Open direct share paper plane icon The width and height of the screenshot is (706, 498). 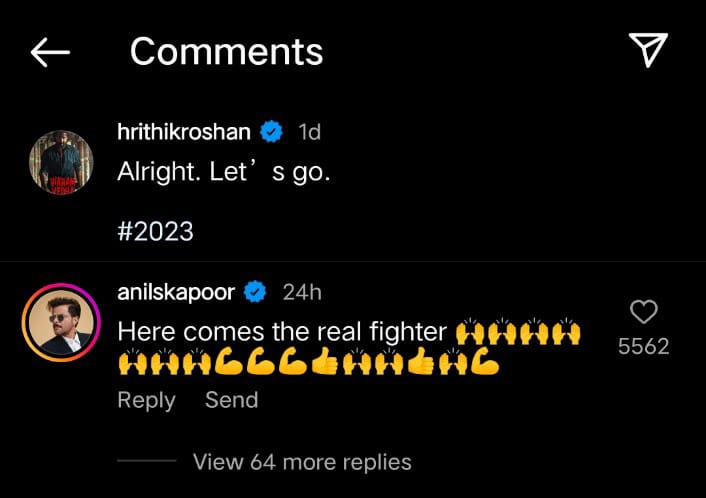[648, 50]
